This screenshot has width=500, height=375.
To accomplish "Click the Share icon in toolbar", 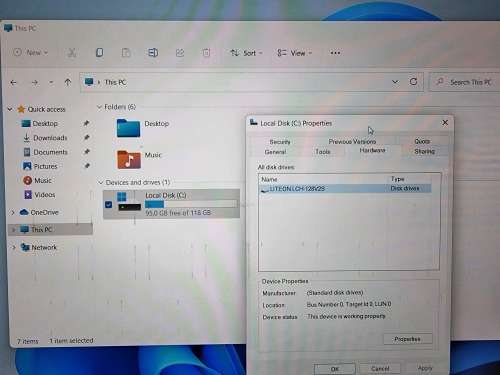I will click(180, 53).
